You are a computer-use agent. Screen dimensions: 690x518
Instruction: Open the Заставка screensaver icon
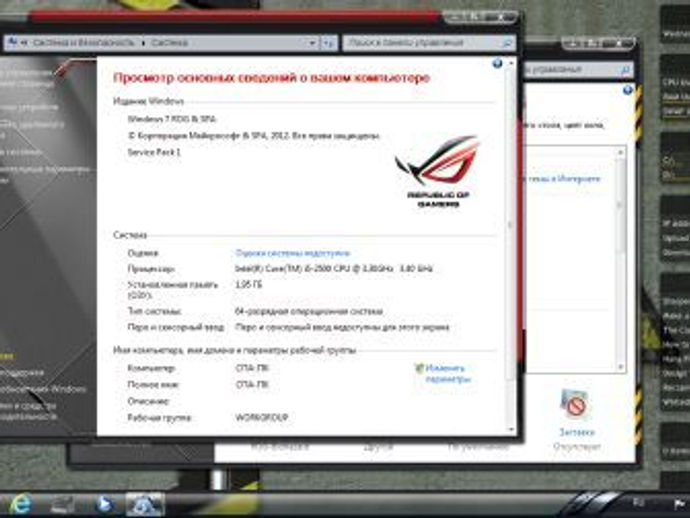click(x=575, y=404)
